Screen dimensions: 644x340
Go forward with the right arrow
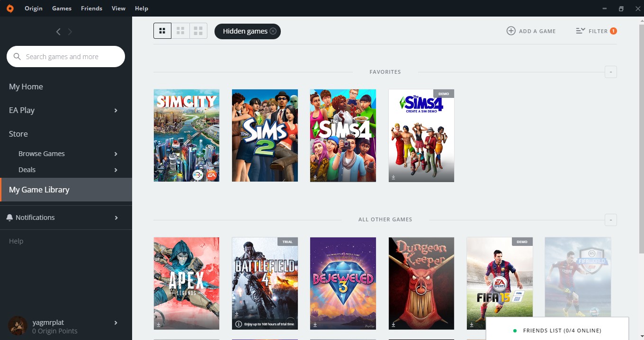tap(70, 32)
